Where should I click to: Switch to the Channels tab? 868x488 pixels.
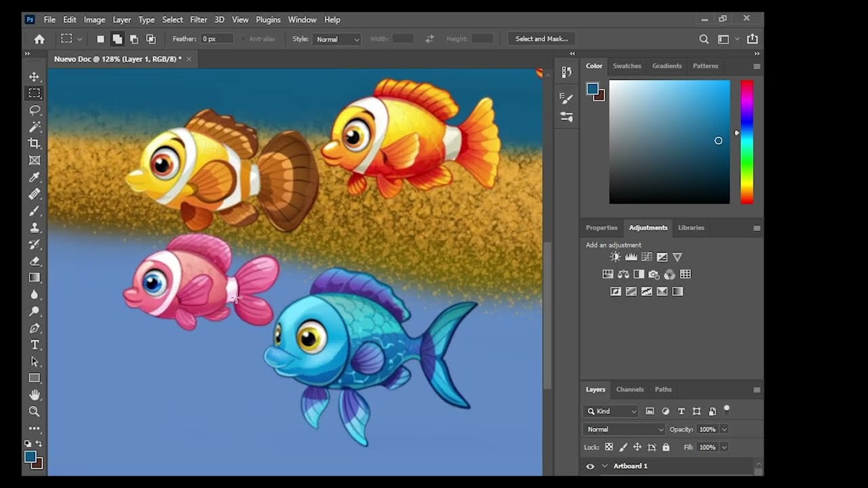click(630, 389)
